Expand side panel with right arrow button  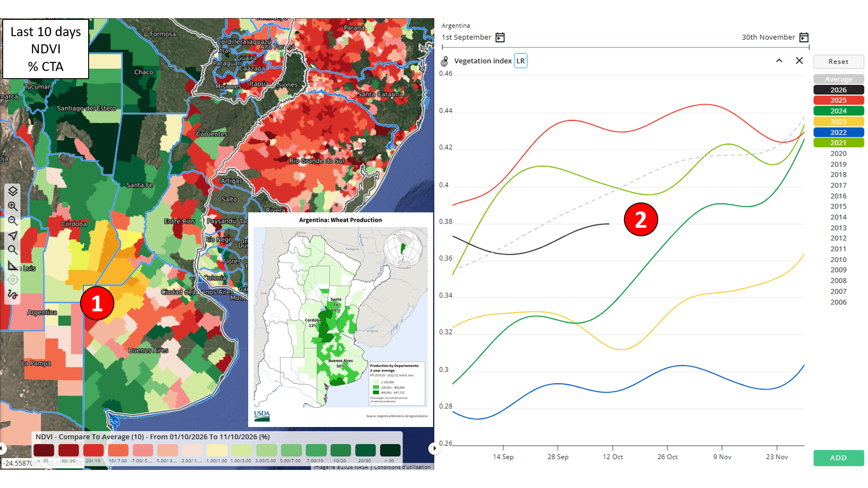click(434, 448)
